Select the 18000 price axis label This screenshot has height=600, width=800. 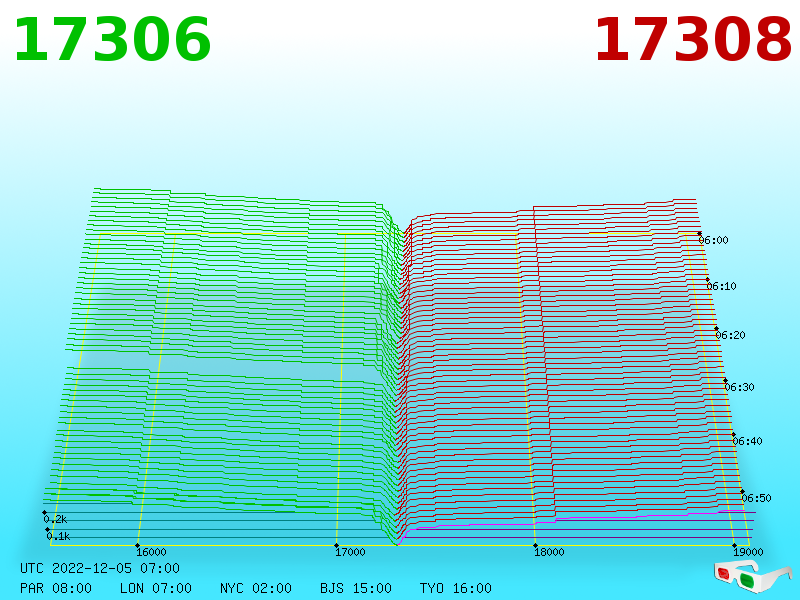pyautogui.click(x=549, y=552)
